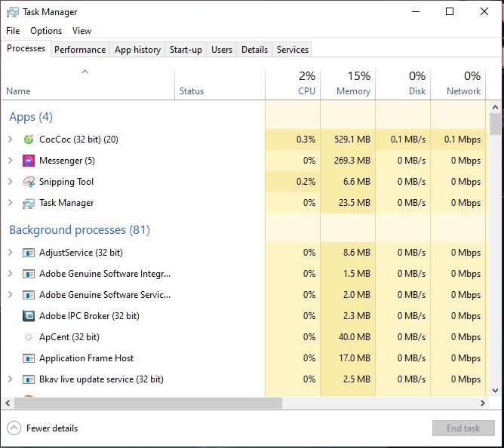Click the 6.6 MB memory value
The height and width of the screenshot is (448, 504).
pyautogui.click(x=357, y=182)
